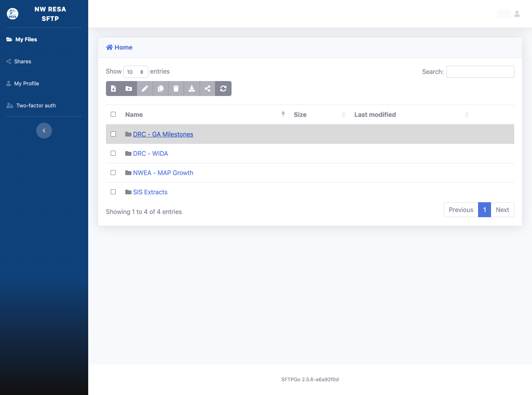
Task: Click the SFTPGo 2.5.6-a6a92f0d version text
Action: click(x=310, y=380)
